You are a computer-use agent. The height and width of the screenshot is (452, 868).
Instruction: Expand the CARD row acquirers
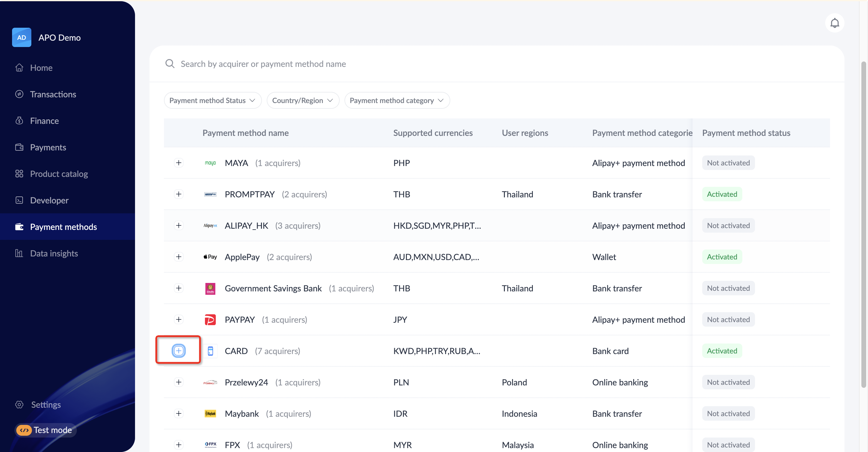[179, 351]
